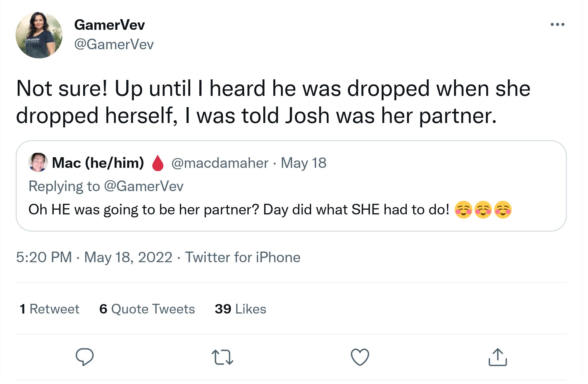
Task: Open the share upload icon
Action: [497, 357]
